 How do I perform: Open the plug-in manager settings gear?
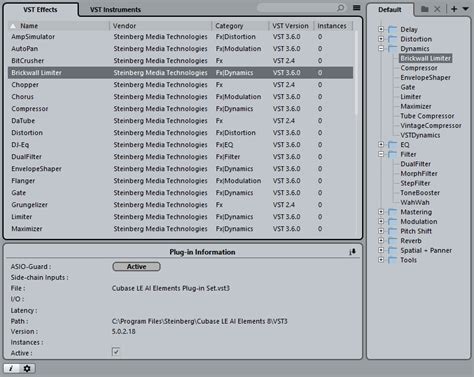tap(27, 368)
